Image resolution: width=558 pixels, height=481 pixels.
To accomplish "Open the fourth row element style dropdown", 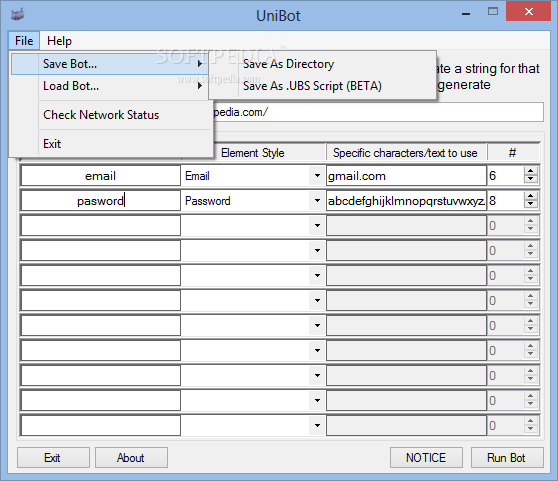I will click(317, 250).
